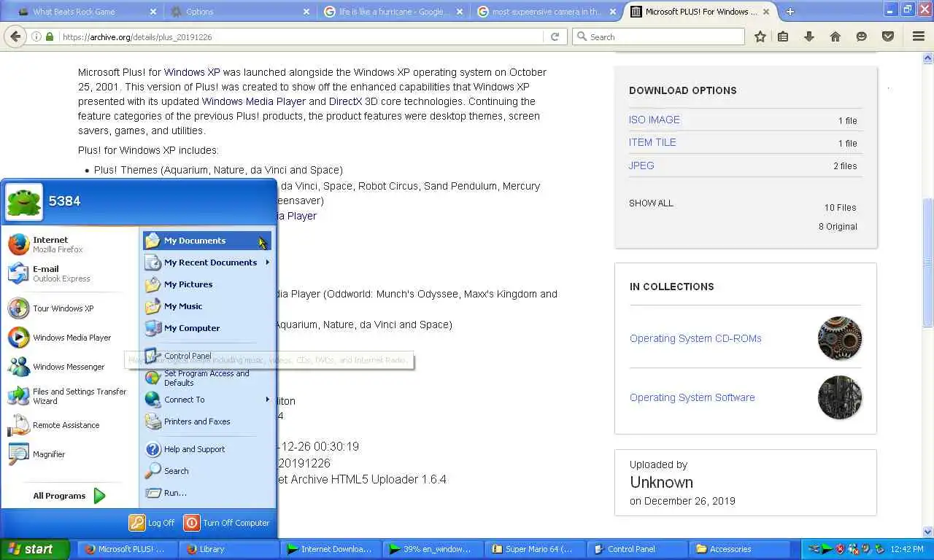Switch to Internet Download taskbar item

(x=329, y=549)
